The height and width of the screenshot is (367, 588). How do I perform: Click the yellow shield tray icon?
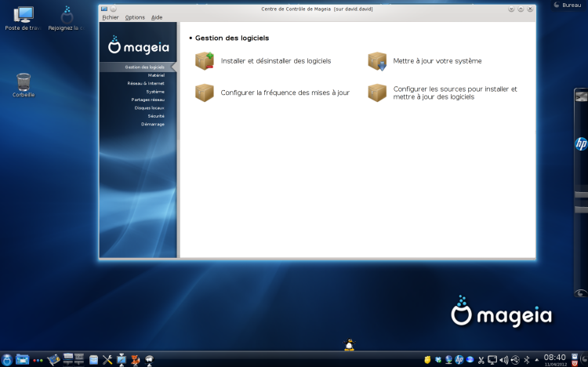click(x=427, y=360)
